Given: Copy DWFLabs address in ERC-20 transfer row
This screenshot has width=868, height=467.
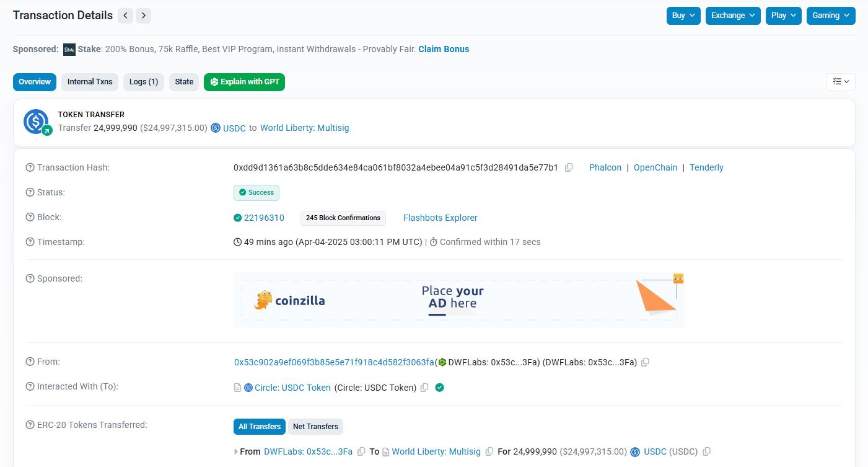Looking at the screenshot, I should (x=361, y=451).
